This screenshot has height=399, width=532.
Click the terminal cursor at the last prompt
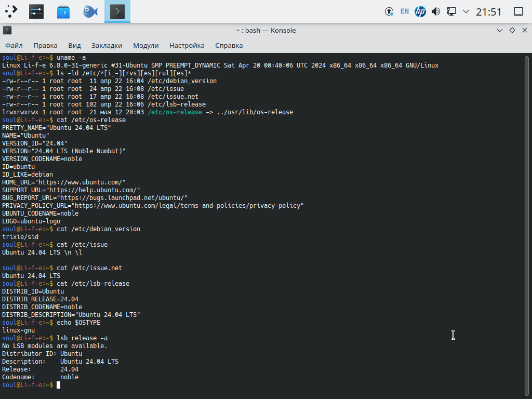(x=58, y=385)
